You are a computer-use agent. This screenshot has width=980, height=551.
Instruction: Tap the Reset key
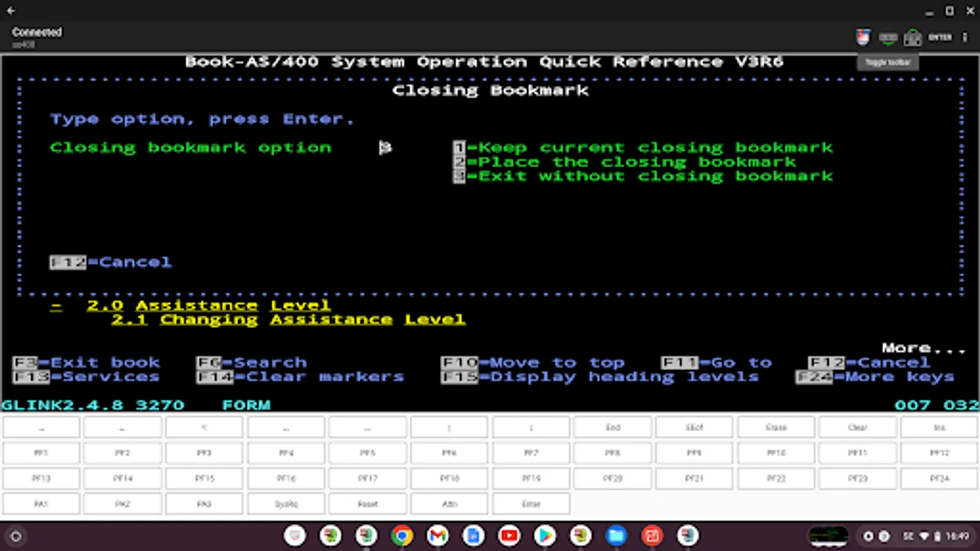pyautogui.click(x=367, y=504)
